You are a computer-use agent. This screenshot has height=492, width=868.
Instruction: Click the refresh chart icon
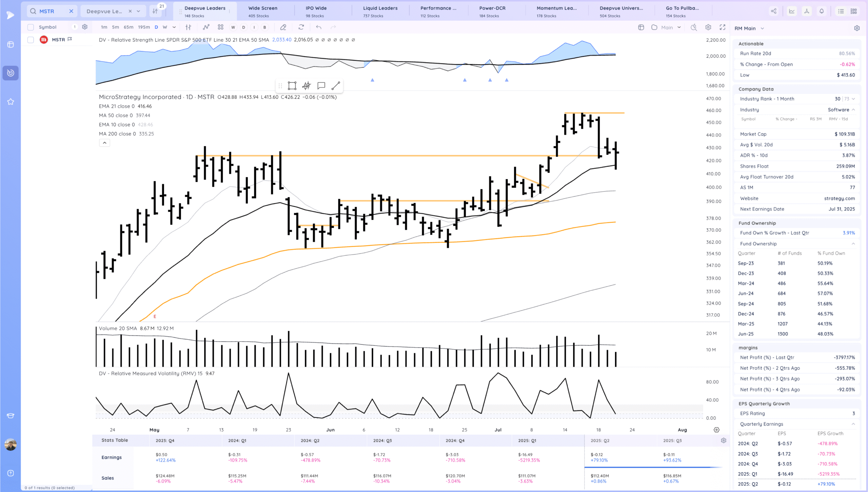(x=301, y=27)
